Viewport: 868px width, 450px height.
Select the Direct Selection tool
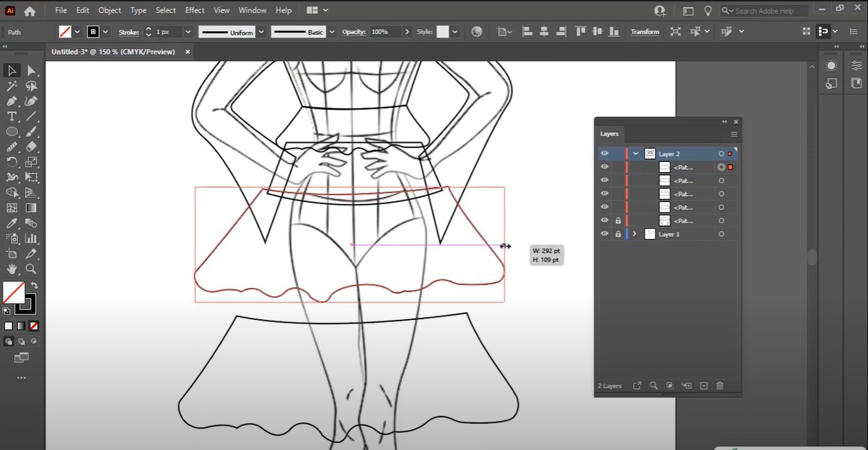click(31, 70)
